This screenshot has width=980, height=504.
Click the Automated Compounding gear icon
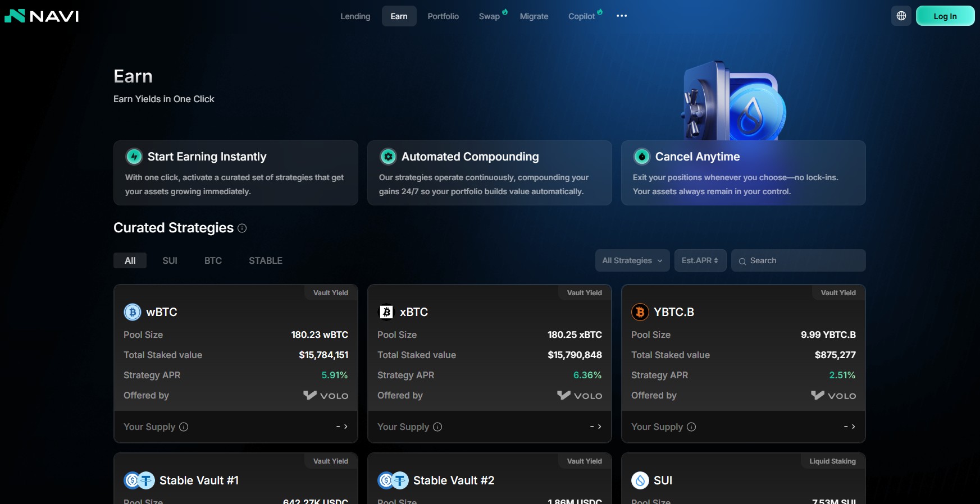(x=388, y=157)
